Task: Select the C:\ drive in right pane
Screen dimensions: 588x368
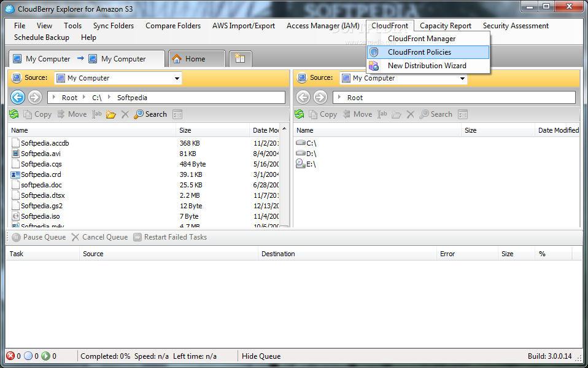Action: pos(306,143)
